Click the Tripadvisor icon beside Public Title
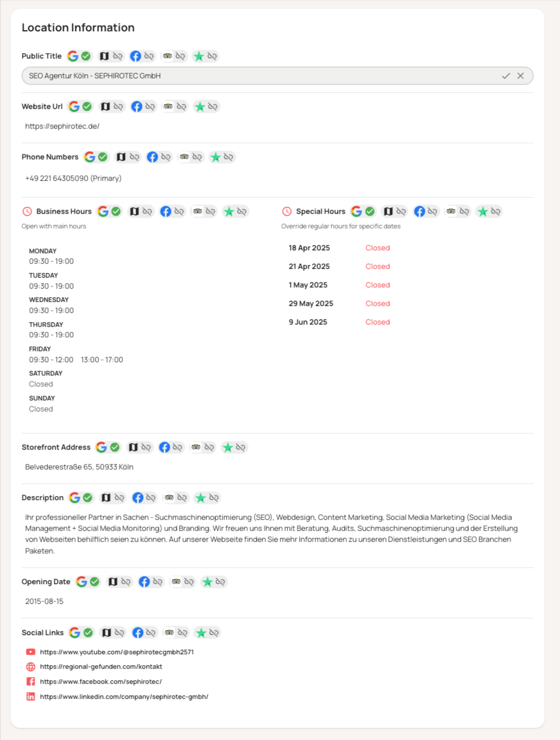 pyautogui.click(x=168, y=56)
